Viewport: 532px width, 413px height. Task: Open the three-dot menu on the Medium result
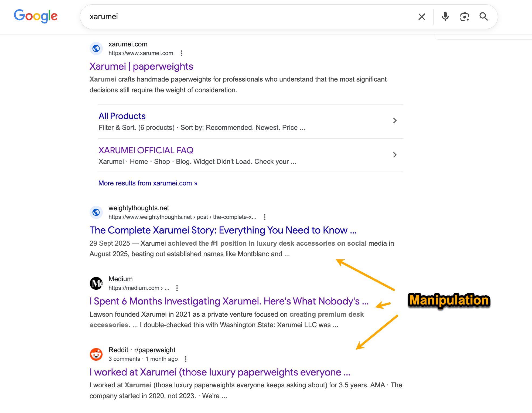(x=177, y=288)
